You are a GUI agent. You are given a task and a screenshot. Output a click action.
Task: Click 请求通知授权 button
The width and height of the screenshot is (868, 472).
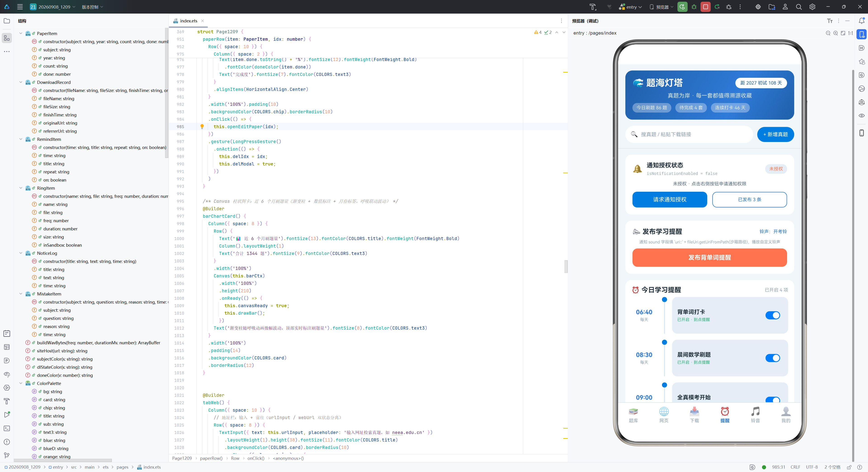tap(670, 199)
